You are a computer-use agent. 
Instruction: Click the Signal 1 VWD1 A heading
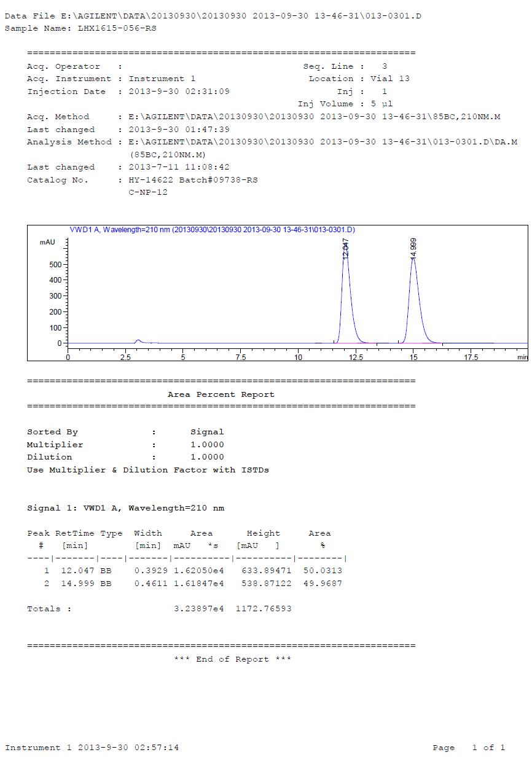click(x=125, y=508)
